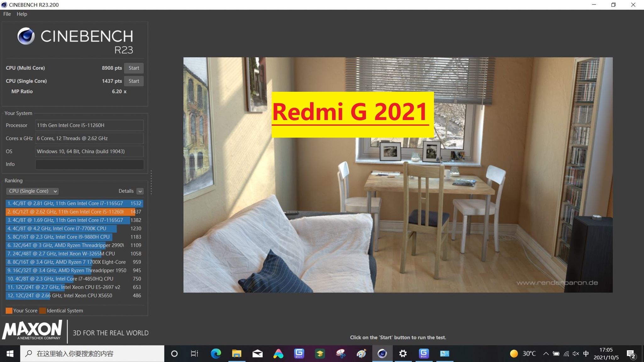Image resolution: width=644 pixels, height=362 pixels.
Task: Select ranking entry 6 Threadripper 2990
Action: (74, 245)
